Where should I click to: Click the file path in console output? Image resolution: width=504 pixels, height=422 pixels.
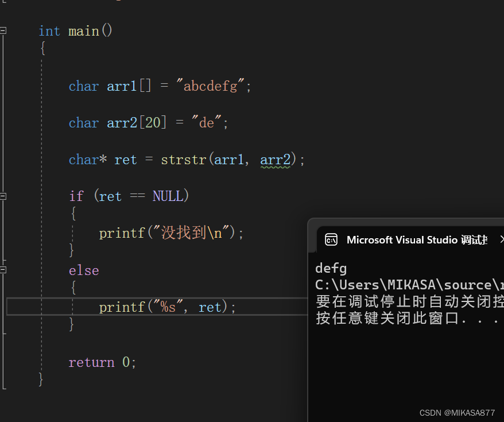pyautogui.click(x=408, y=284)
